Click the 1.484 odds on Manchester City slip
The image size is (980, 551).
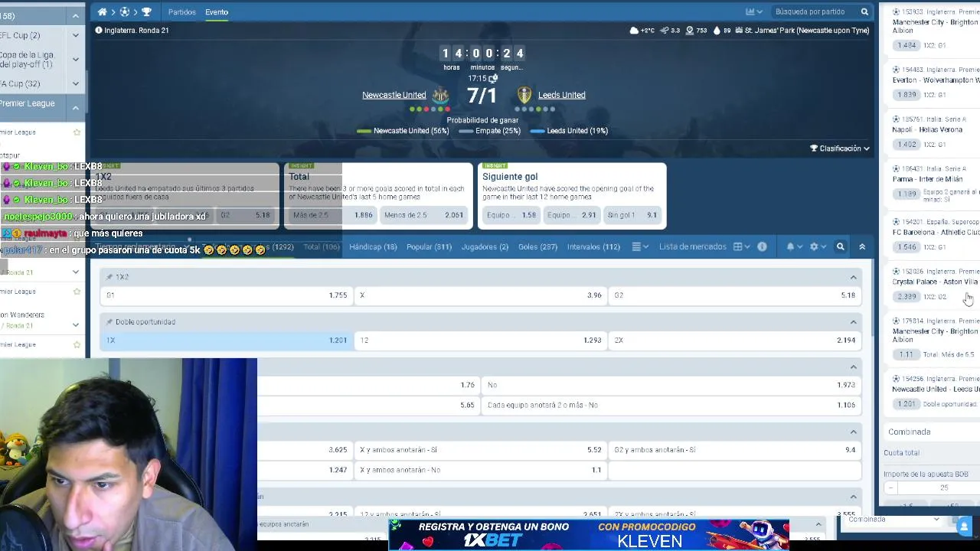click(907, 45)
